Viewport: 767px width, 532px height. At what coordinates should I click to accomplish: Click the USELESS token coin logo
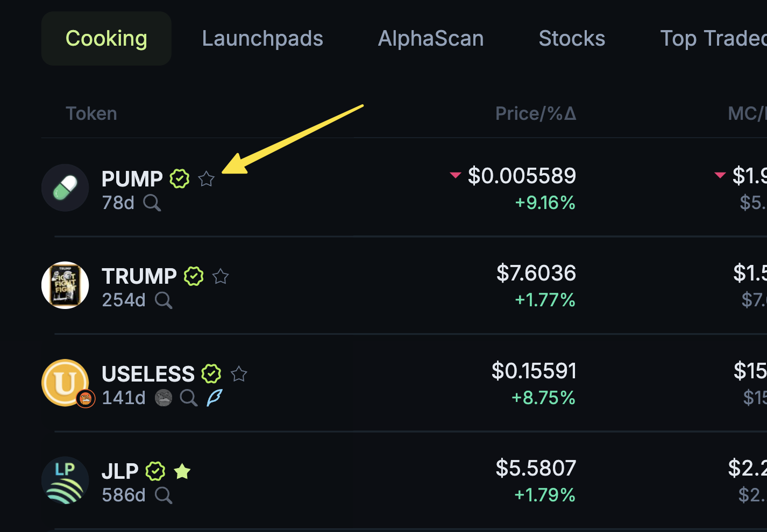(x=65, y=382)
